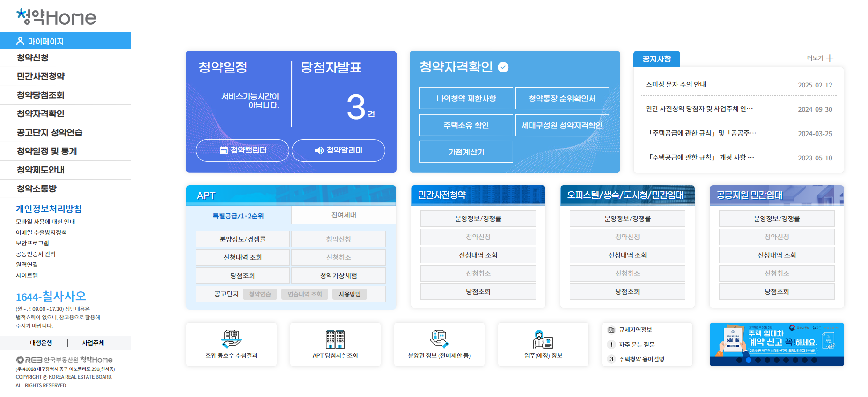
Task: Click the number 3 under 당첨자발표
Action: pyautogui.click(x=356, y=107)
